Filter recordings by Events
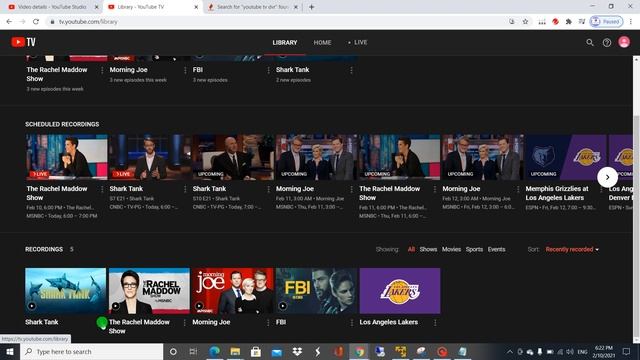 click(496, 249)
